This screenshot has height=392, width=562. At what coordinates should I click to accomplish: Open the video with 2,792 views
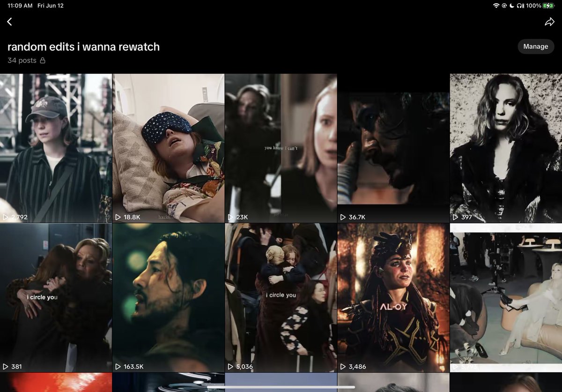[56, 148]
